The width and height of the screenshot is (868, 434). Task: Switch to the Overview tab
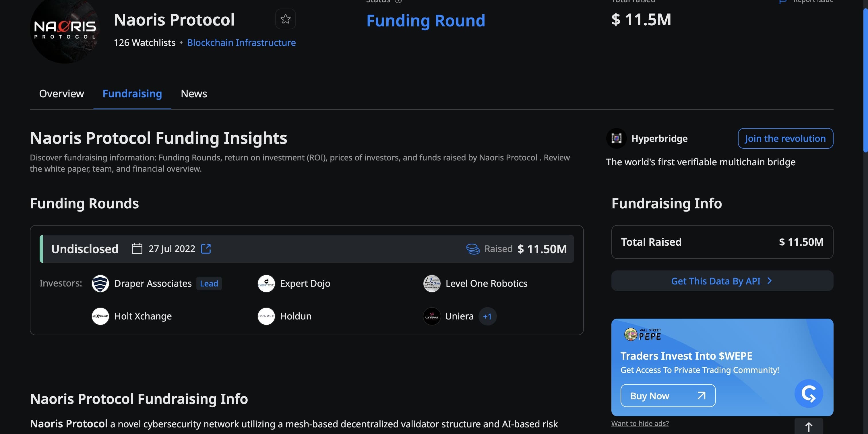click(61, 93)
